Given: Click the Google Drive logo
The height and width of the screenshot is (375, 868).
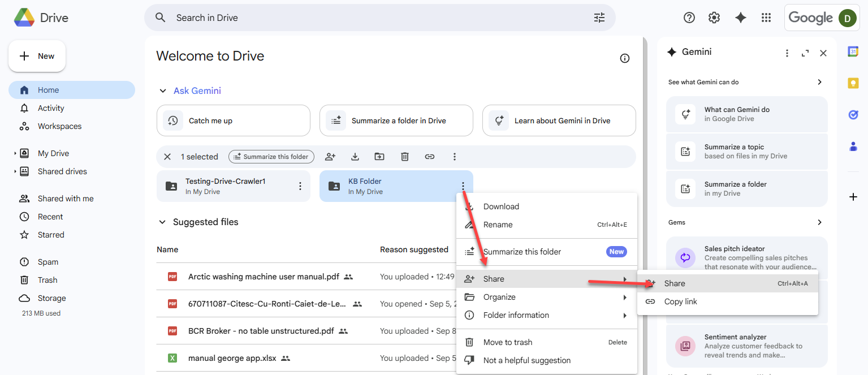Looking at the screenshot, I should pyautogui.click(x=24, y=18).
